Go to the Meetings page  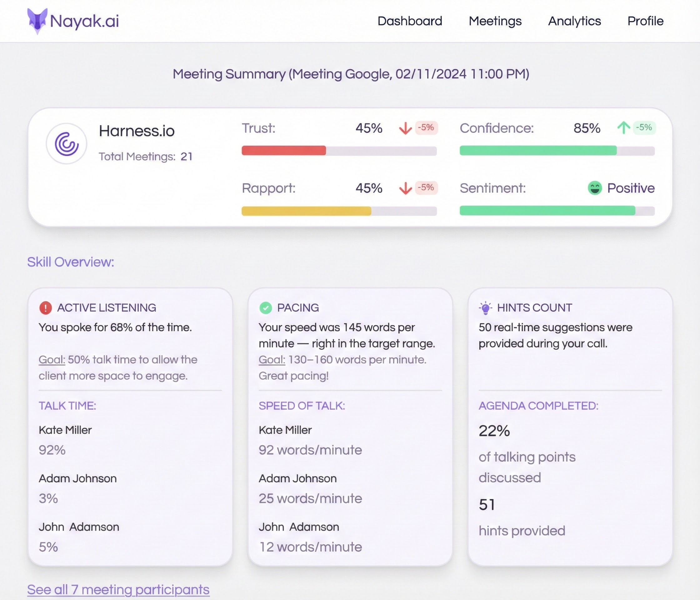(495, 21)
